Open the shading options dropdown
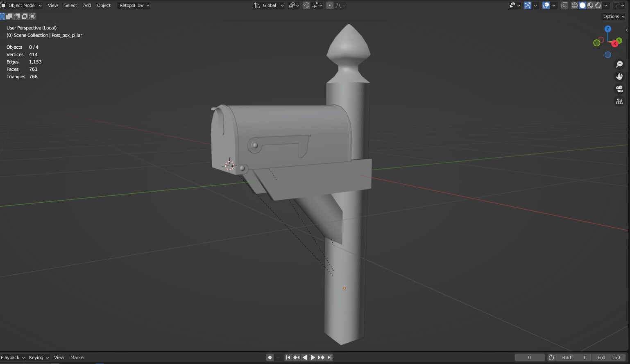The image size is (630, 364). (606, 5)
